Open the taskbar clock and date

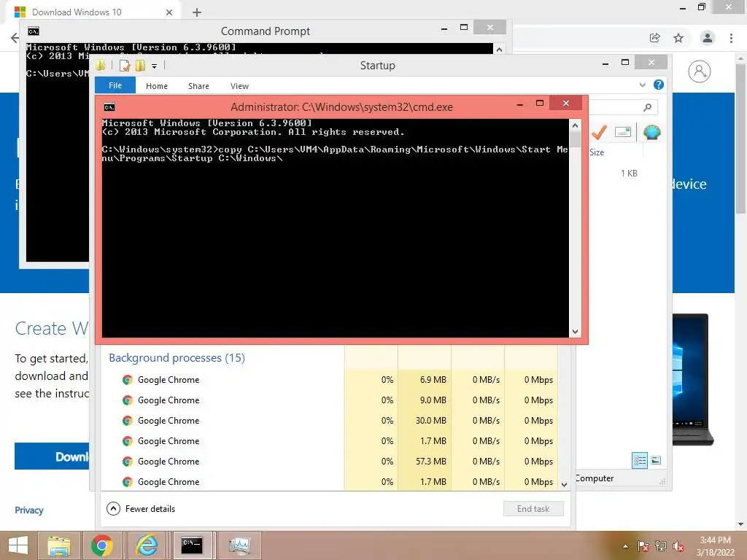[x=715, y=546]
